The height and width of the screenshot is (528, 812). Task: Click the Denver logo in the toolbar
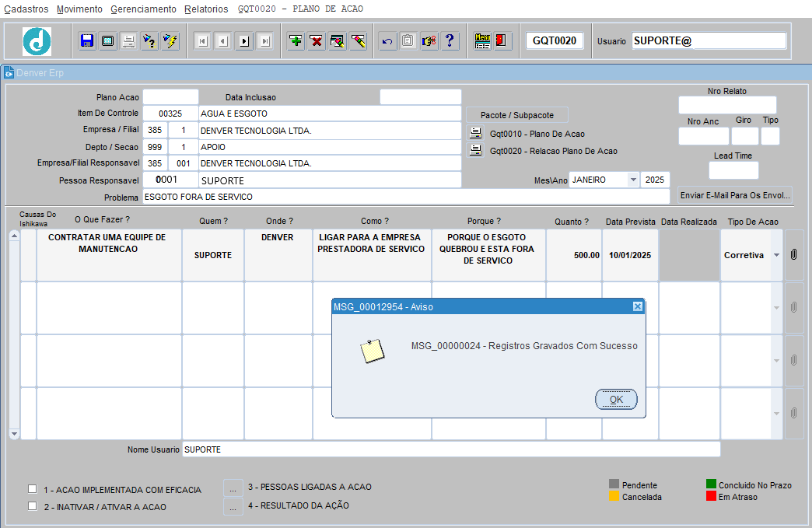pos(37,41)
